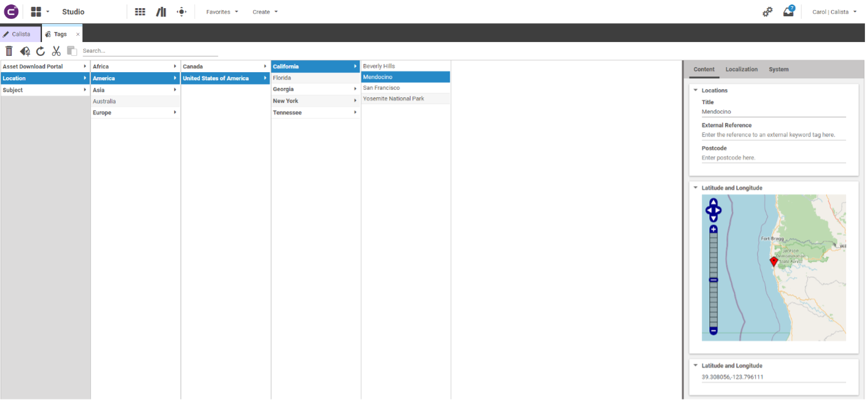Click the External Reference field
The width and height of the screenshot is (868, 402).
[773, 135]
